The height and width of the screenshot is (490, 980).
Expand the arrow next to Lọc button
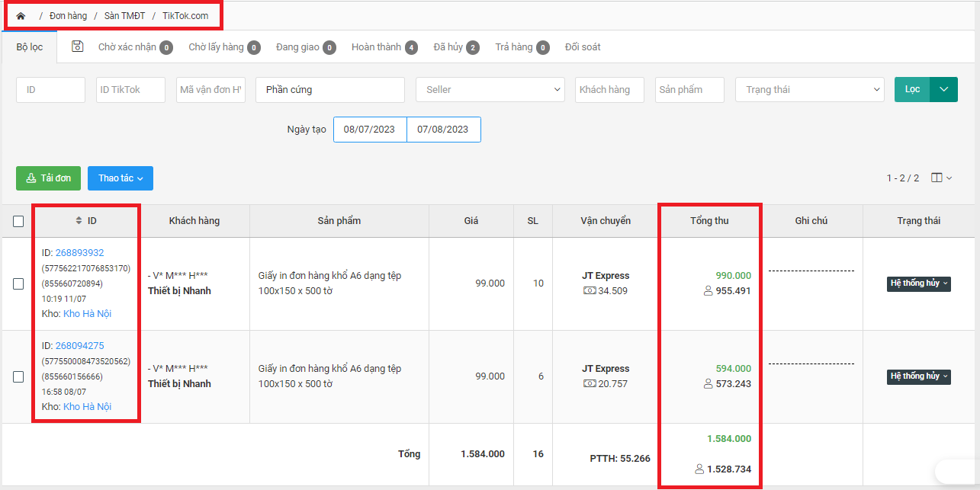pos(944,90)
